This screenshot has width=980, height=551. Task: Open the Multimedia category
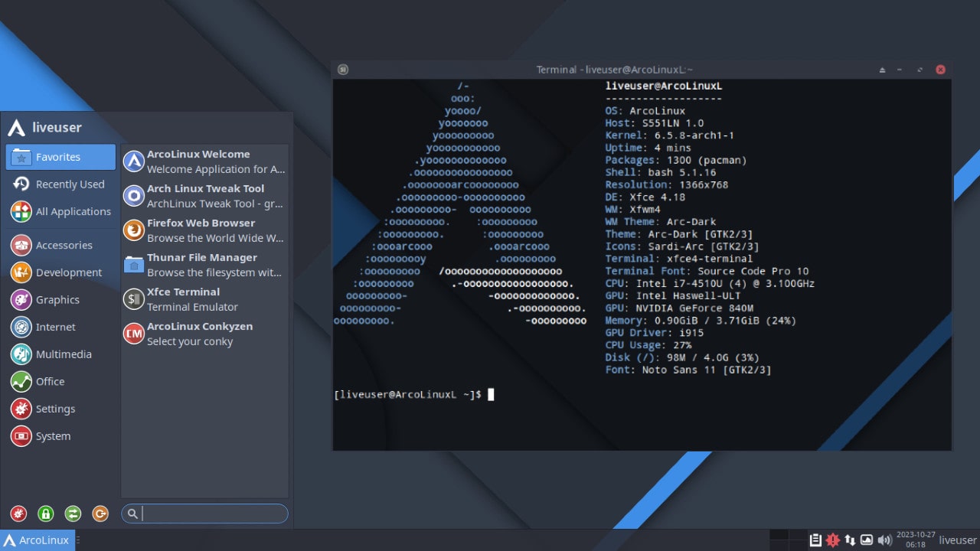click(60, 354)
